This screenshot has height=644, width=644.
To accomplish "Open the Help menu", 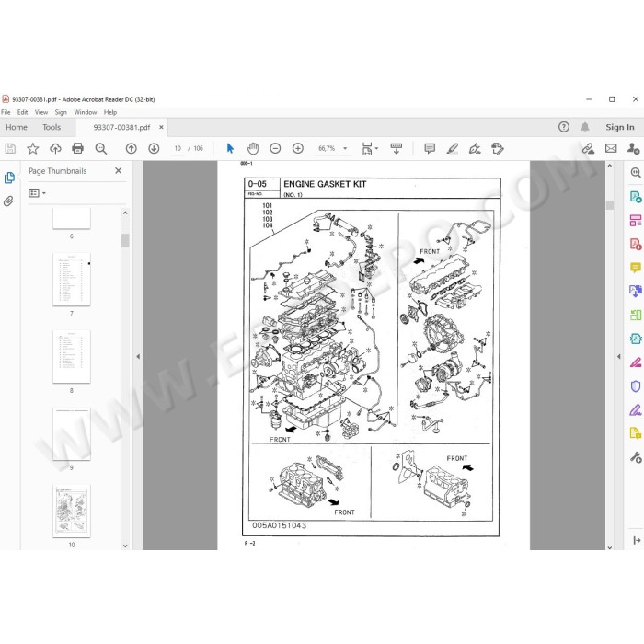I will [x=110, y=112].
